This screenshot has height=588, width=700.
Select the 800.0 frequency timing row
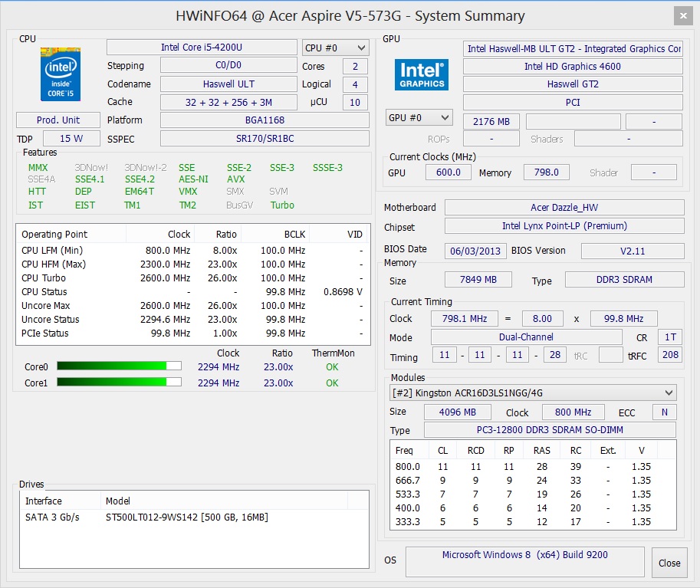pyautogui.click(x=533, y=466)
